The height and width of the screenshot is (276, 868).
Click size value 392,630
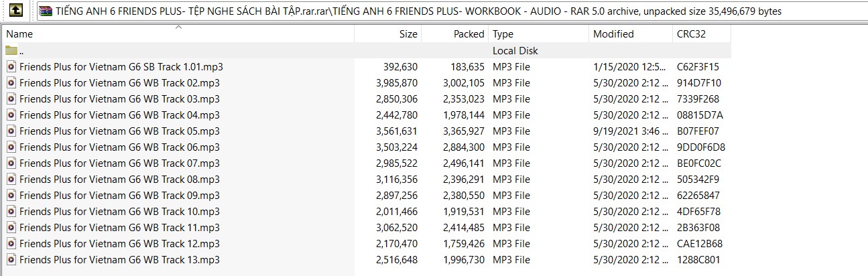click(x=400, y=66)
